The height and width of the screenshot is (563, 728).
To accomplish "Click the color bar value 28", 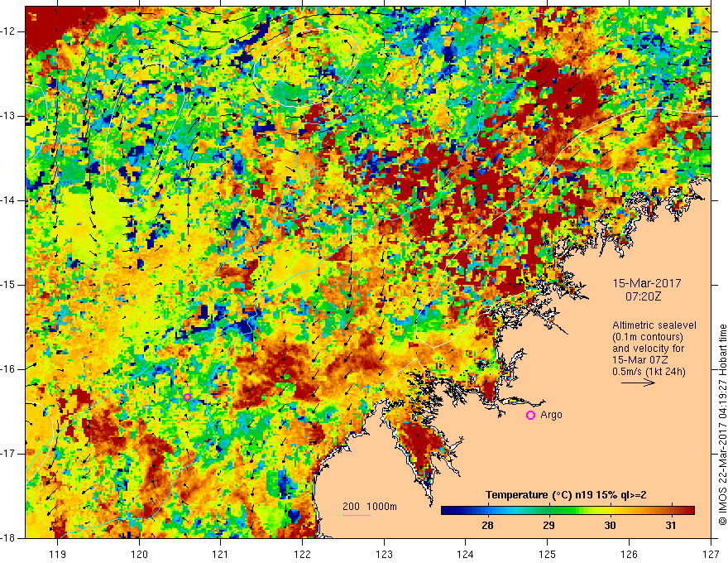I will tap(487, 526).
